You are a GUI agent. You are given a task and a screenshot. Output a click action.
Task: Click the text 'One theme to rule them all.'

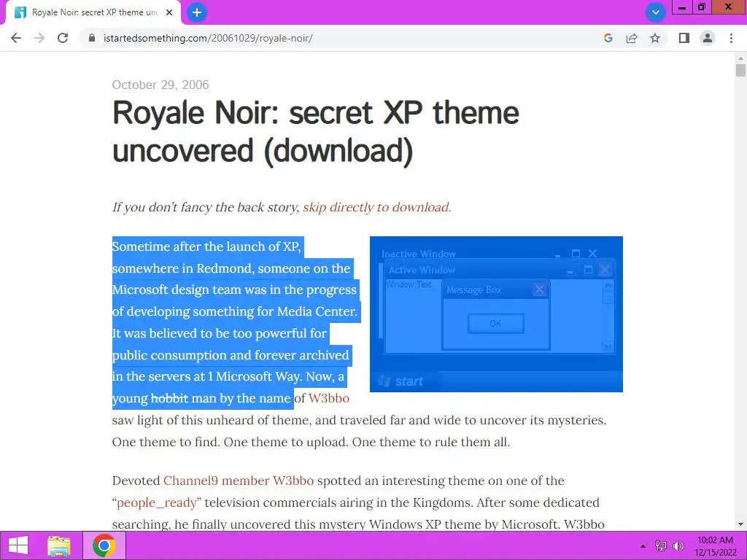[x=430, y=442]
